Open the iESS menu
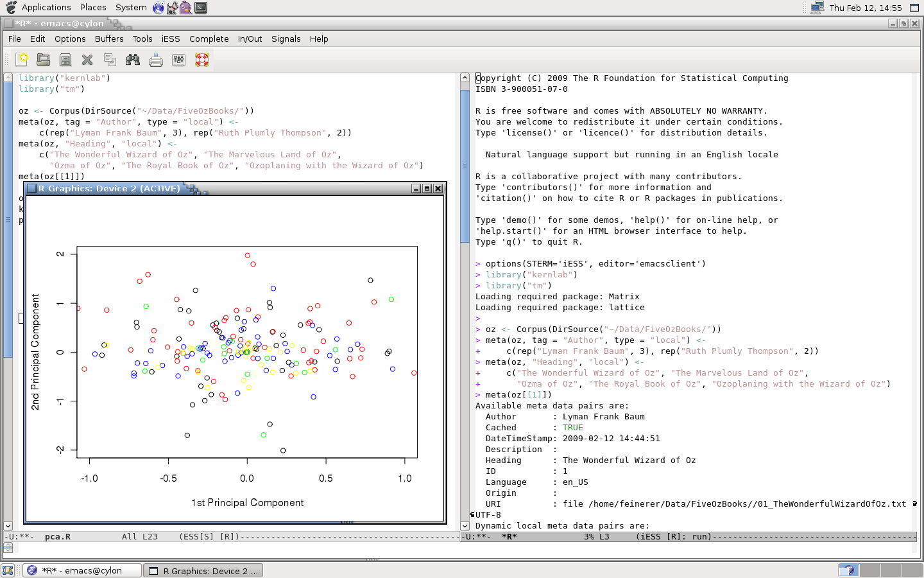This screenshot has height=578, width=924. [x=171, y=39]
